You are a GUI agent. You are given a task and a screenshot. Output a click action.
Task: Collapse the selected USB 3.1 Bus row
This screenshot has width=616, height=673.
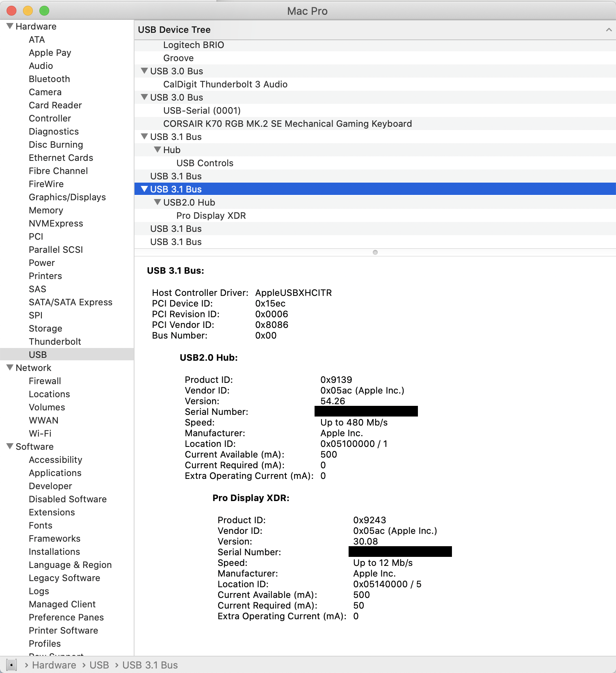[144, 189]
